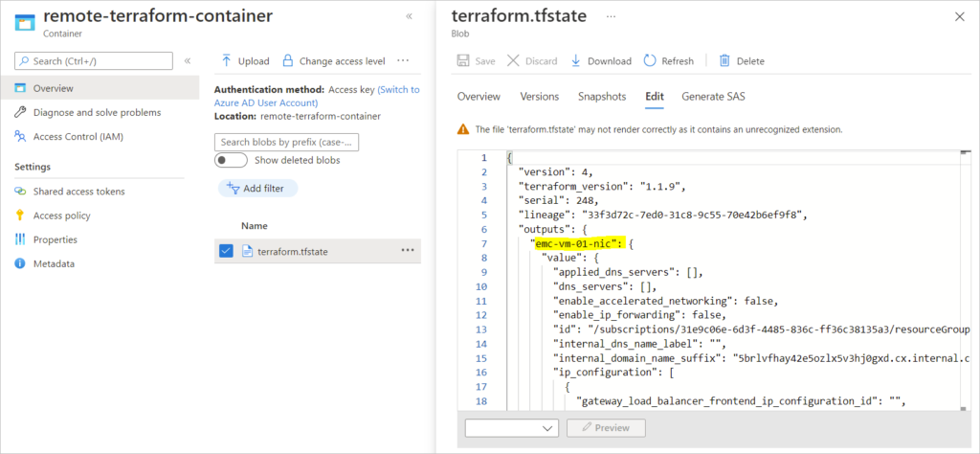This screenshot has height=454, width=980.
Task: Click the container icon beside the title
Action: coord(25,21)
